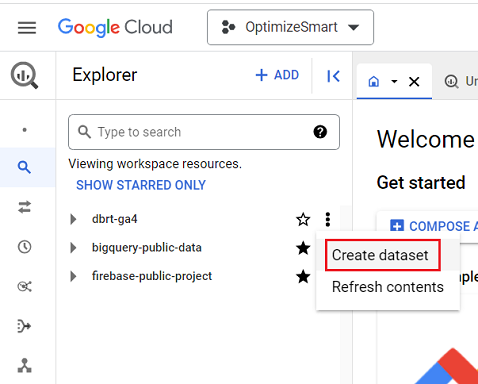Expand the bigquery-public-data project
Image resolution: width=478 pixels, height=384 pixels.
(73, 248)
